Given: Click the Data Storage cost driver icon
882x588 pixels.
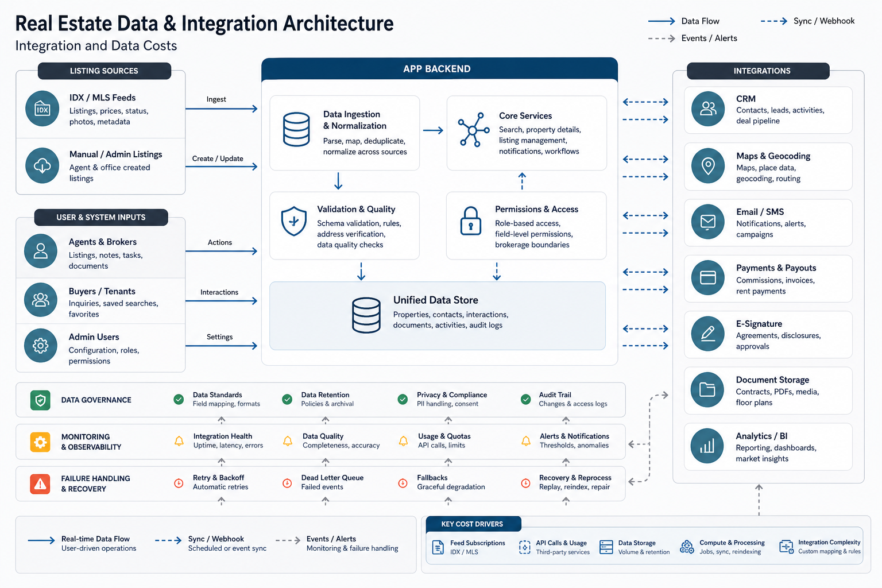Looking at the screenshot, I should click(606, 547).
